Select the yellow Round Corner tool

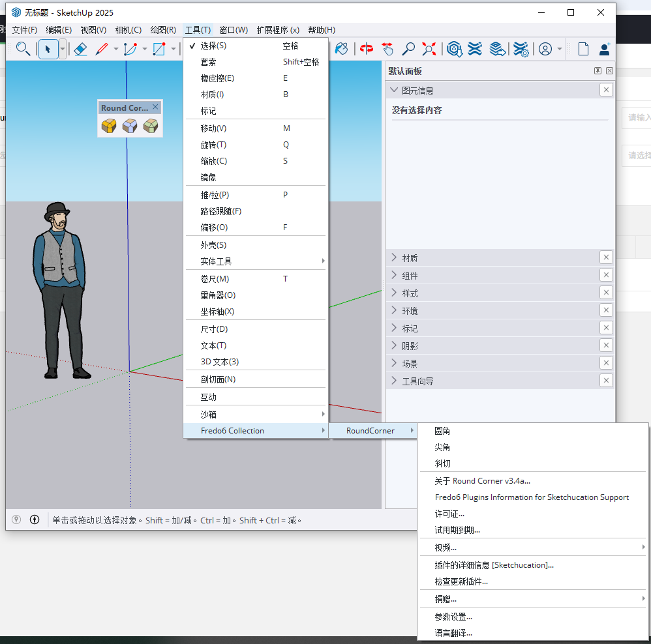pos(108,126)
